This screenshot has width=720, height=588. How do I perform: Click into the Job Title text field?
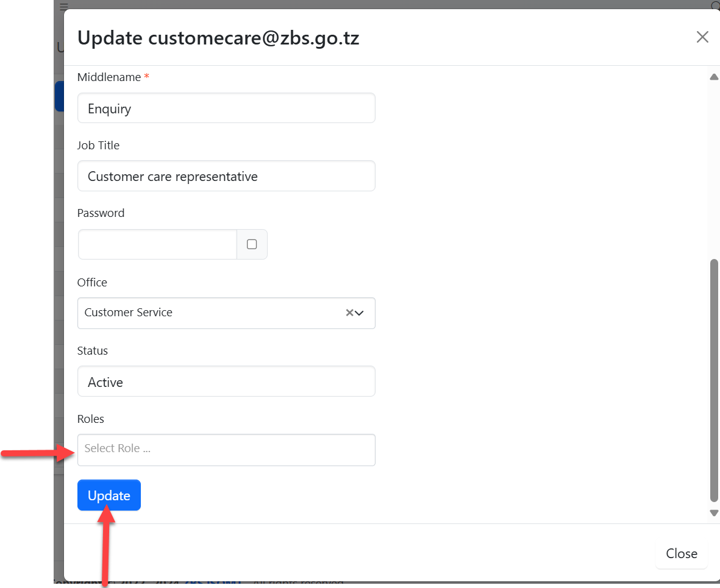click(226, 177)
